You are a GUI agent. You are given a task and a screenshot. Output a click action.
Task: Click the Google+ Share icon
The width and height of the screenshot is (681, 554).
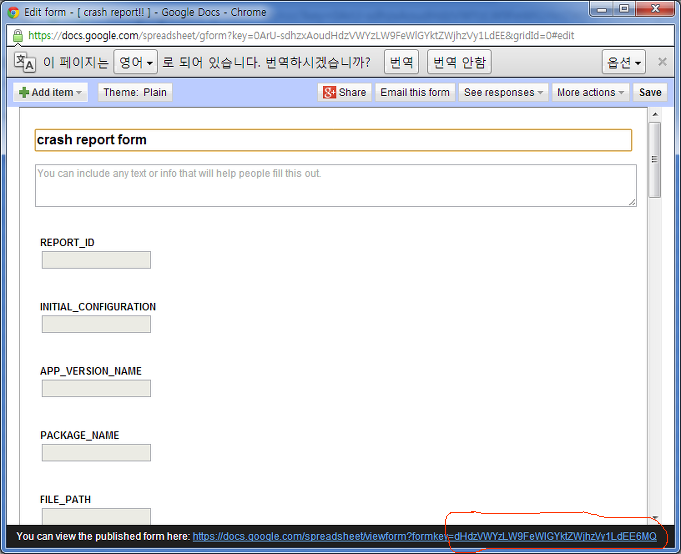tap(329, 92)
